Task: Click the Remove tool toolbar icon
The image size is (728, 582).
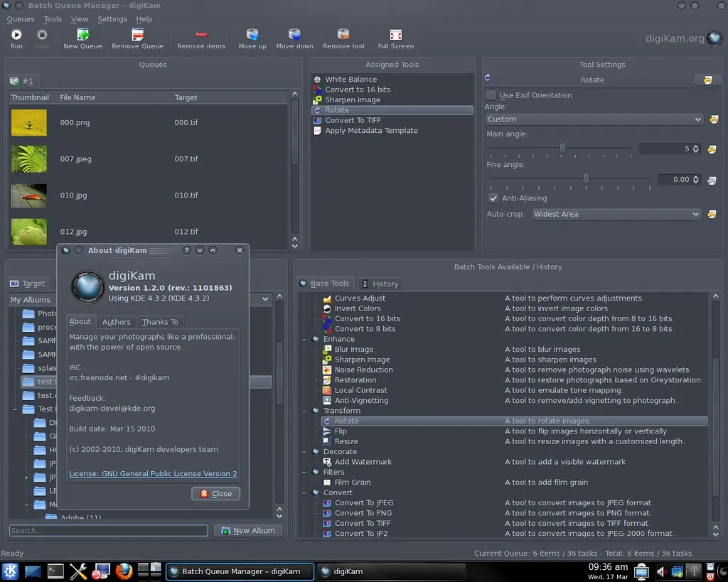Action: point(343,35)
